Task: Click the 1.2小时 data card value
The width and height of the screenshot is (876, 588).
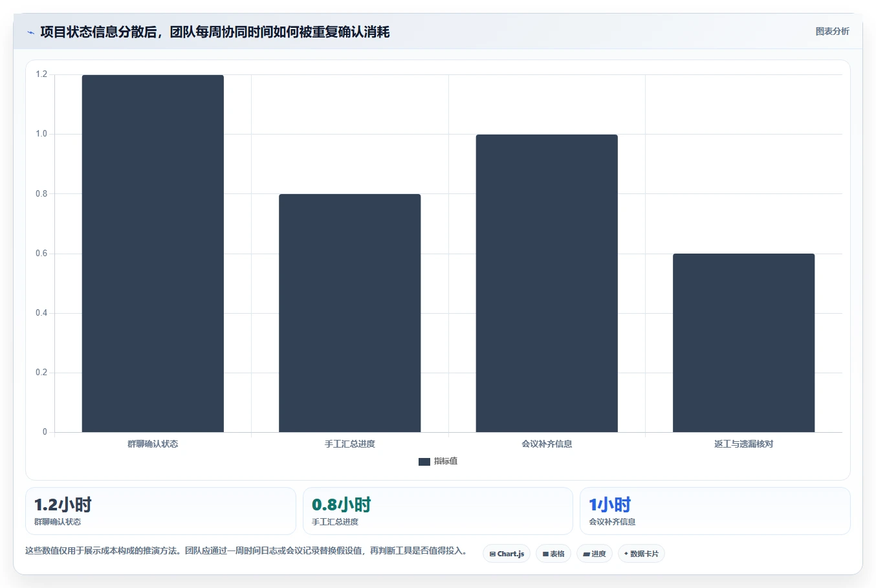Action: click(63, 505)
